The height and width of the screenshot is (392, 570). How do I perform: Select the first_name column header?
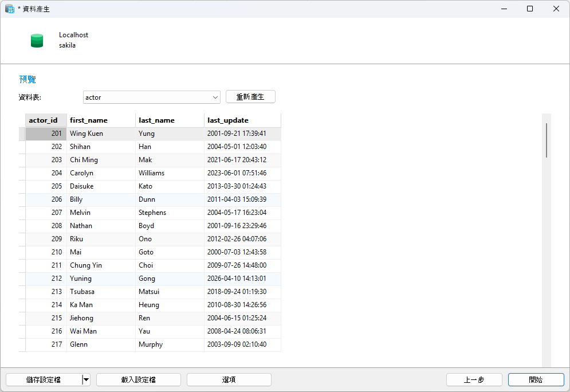coord(101,120)
